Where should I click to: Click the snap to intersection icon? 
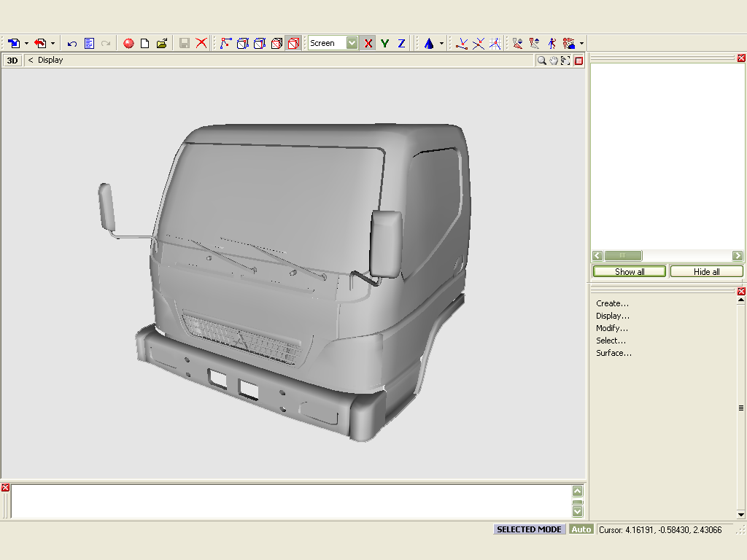[479, 43]
